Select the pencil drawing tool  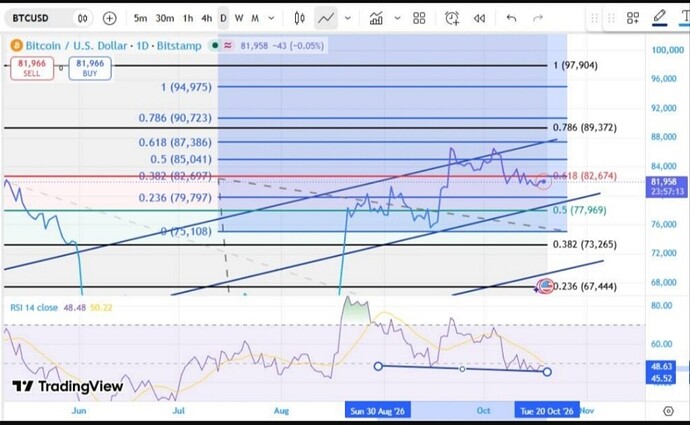(x=659, y=17)
